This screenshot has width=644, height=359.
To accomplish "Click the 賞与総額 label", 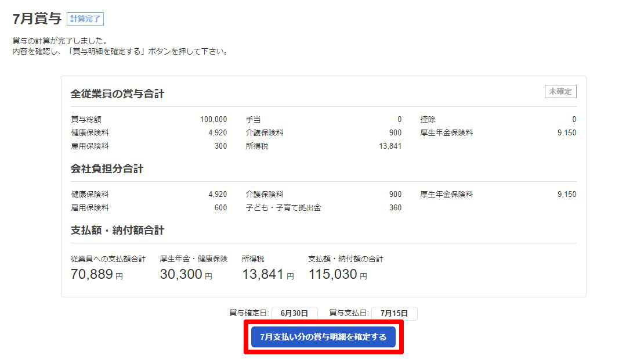I will pyautogui.click(x=86, y=119).
